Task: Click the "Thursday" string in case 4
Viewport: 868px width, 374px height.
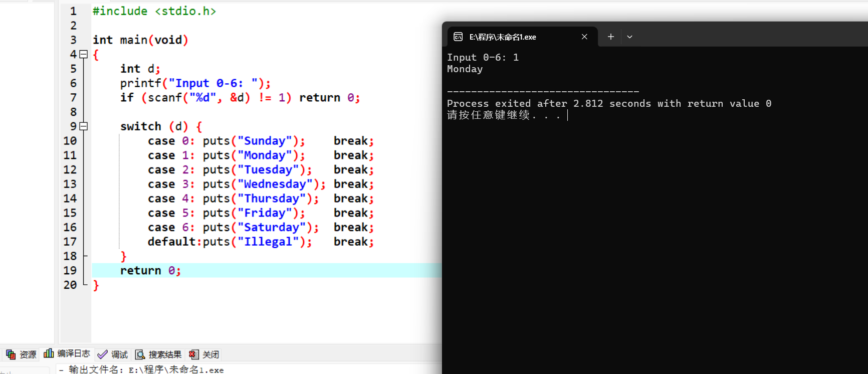Action: click(272, 199)
